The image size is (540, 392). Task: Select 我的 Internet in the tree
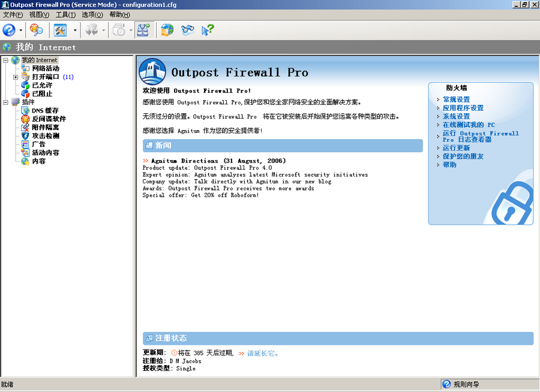point(40,60)
